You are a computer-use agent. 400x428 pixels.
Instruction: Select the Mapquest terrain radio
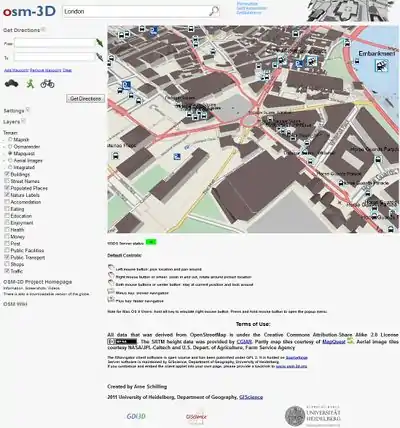click(10, 153)
